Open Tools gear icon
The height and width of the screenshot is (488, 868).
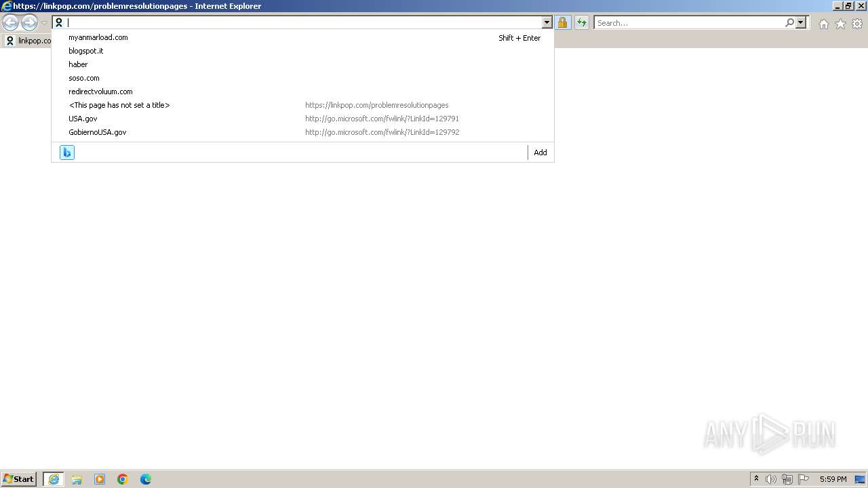857,24
